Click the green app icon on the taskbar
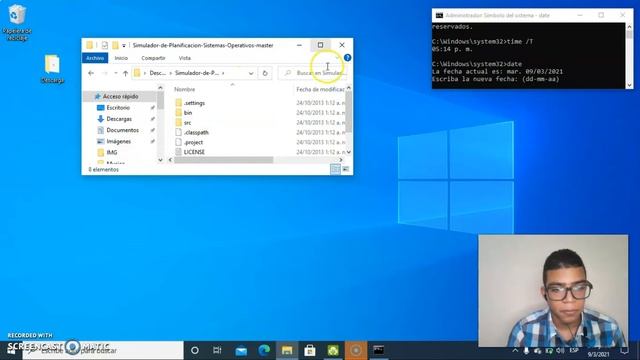 pos(333,350)
